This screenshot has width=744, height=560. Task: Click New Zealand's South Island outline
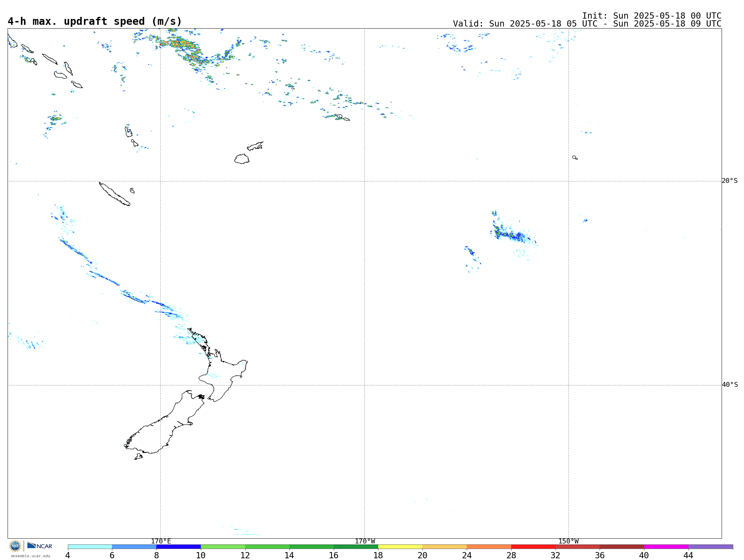[x=164, y=422]
